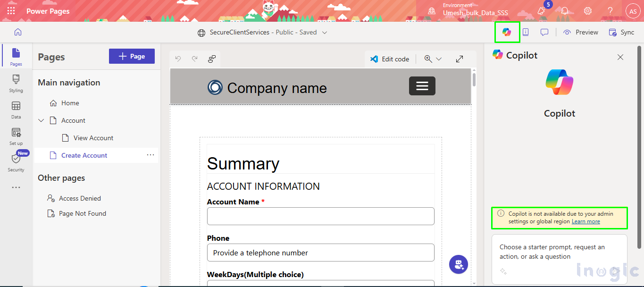Screen dimensions: 644x287
Task: Open the AS account avatar
Action: tap(633, 11)
